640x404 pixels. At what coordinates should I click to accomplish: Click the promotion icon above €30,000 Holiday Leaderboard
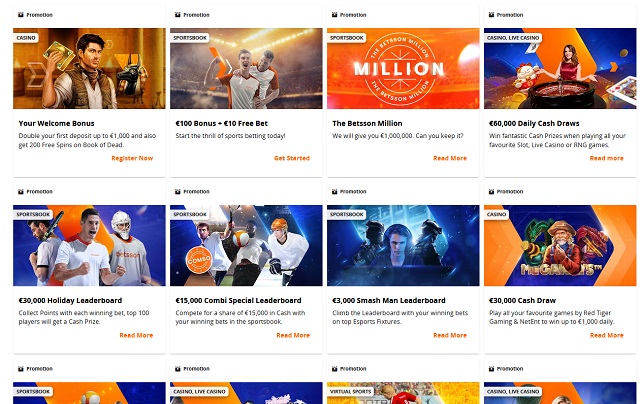click(x=21, y=191)
